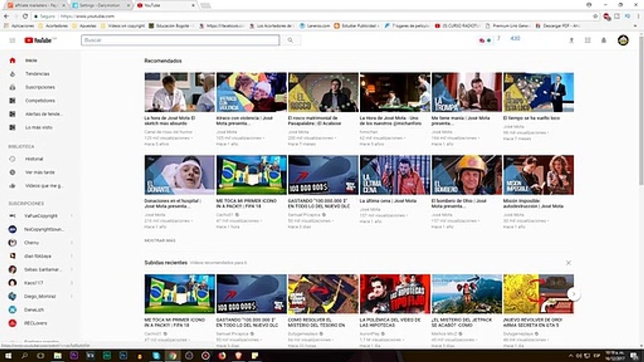
Task: Open Lo más visto in the sidebar
Action: click(40, 128)
